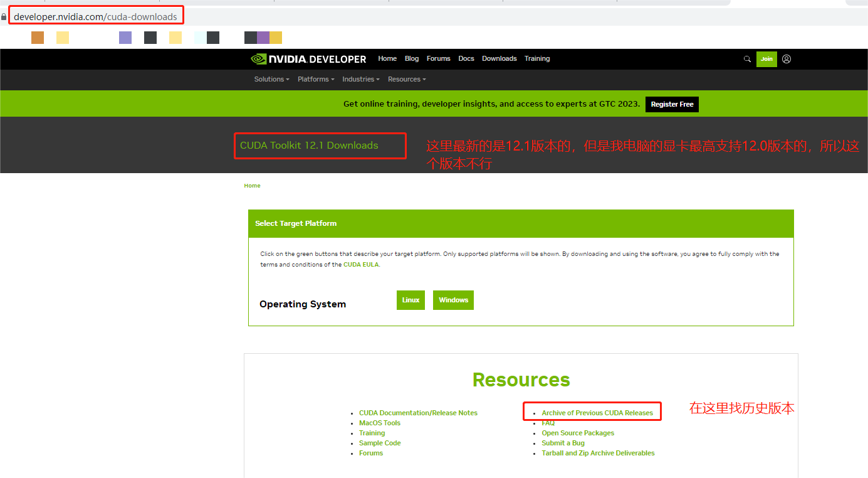The image size is (868, 478).
Task: Open CUDA Documentation/Release Notes link
Action: 418,413
